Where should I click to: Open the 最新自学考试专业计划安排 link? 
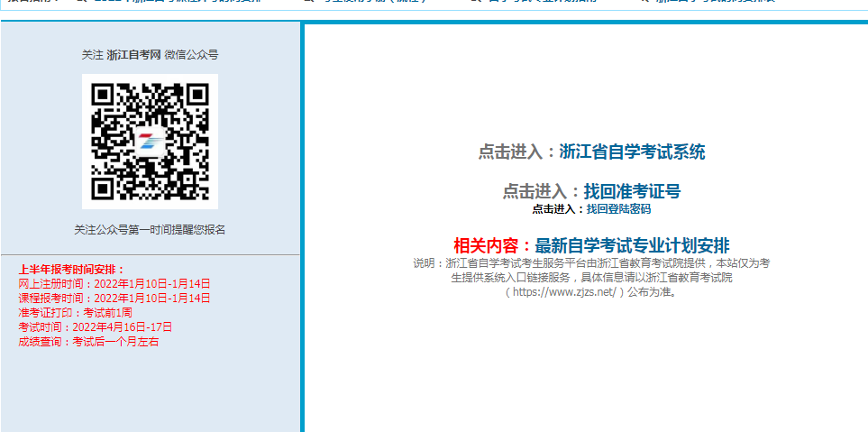(632, 245)
